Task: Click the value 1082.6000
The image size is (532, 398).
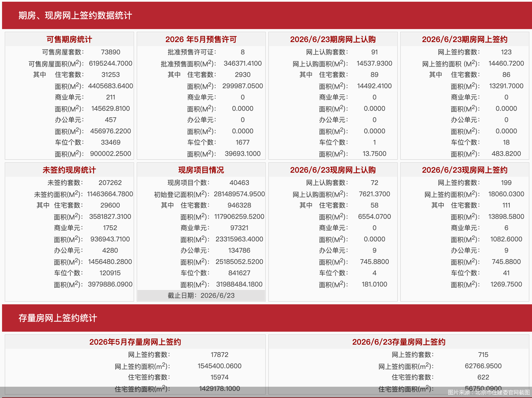Action: point(506,239)
